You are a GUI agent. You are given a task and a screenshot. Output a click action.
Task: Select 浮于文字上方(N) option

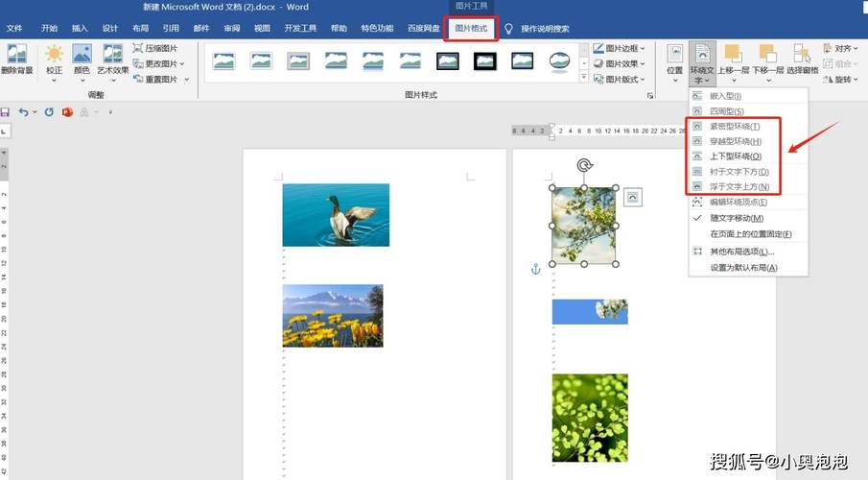[x=748, y=187]
